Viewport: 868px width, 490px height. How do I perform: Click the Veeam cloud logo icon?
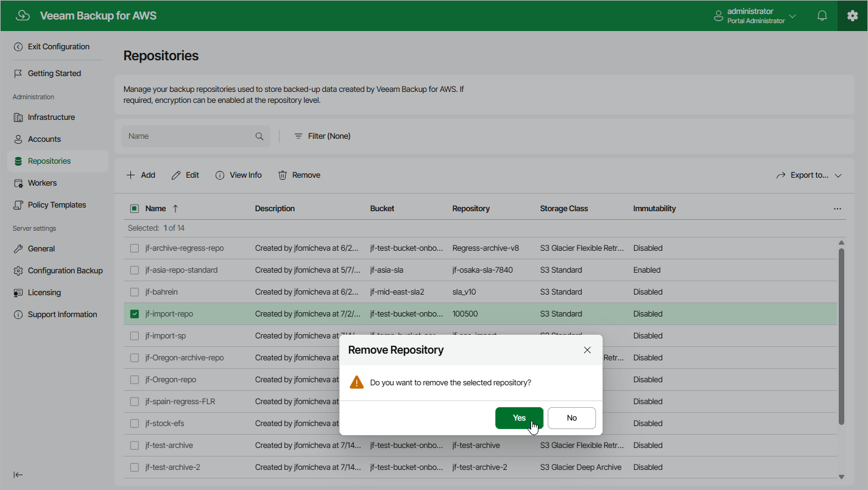click(x=23, y=16)
